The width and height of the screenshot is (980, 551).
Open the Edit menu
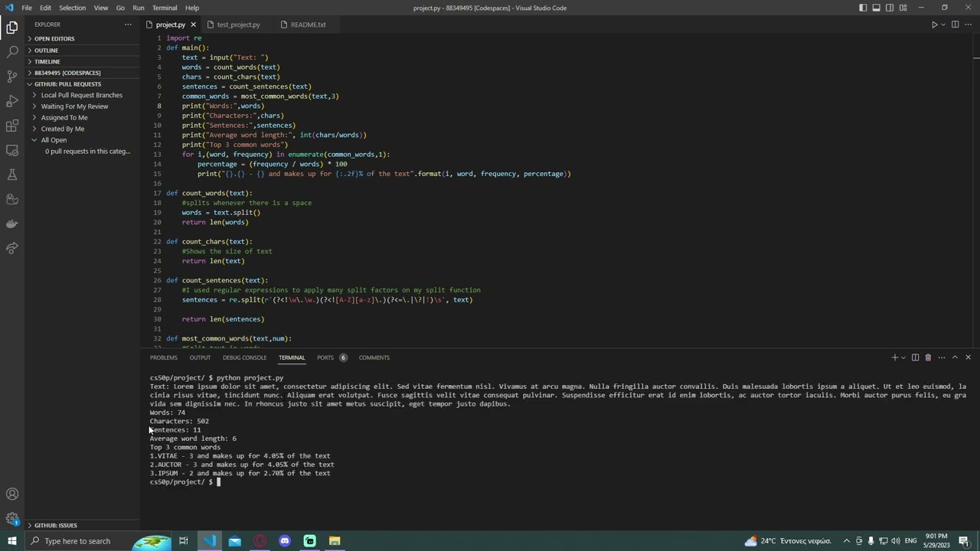point(45,8)
